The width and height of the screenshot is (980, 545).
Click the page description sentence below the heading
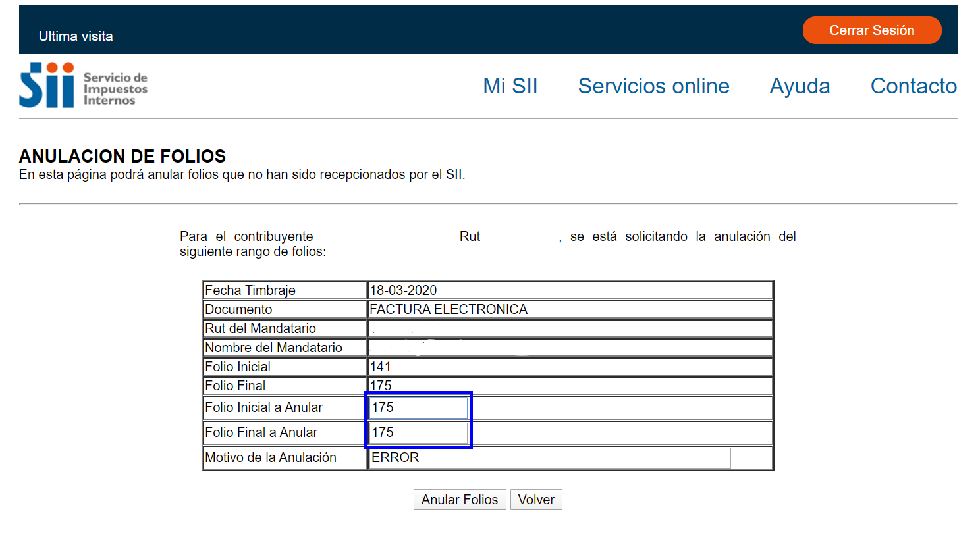click(242, 175)
